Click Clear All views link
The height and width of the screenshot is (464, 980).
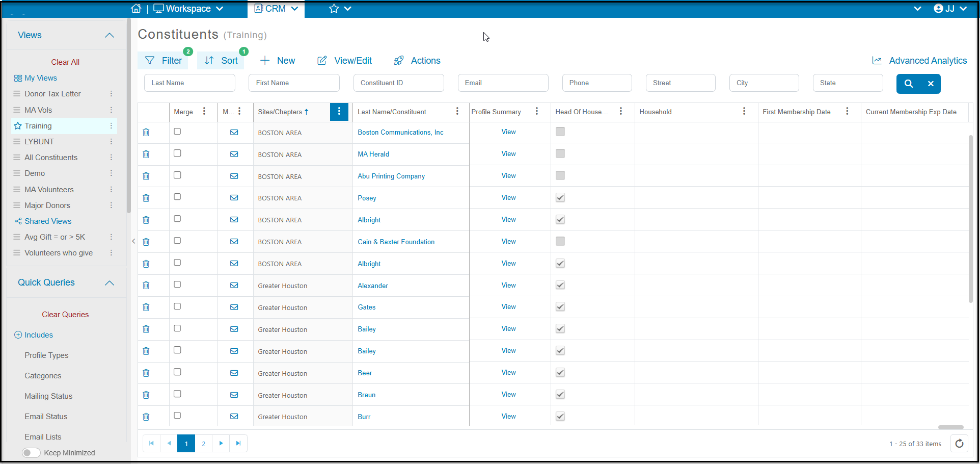pos(65,62)
